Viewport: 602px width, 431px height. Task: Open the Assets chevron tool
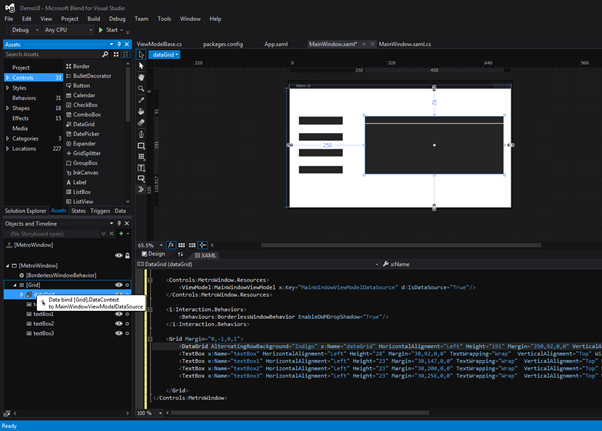click(x=141, y=189)
